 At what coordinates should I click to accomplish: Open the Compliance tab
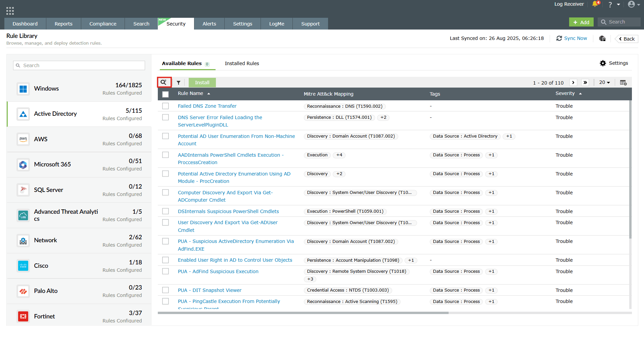click(103, 24)
